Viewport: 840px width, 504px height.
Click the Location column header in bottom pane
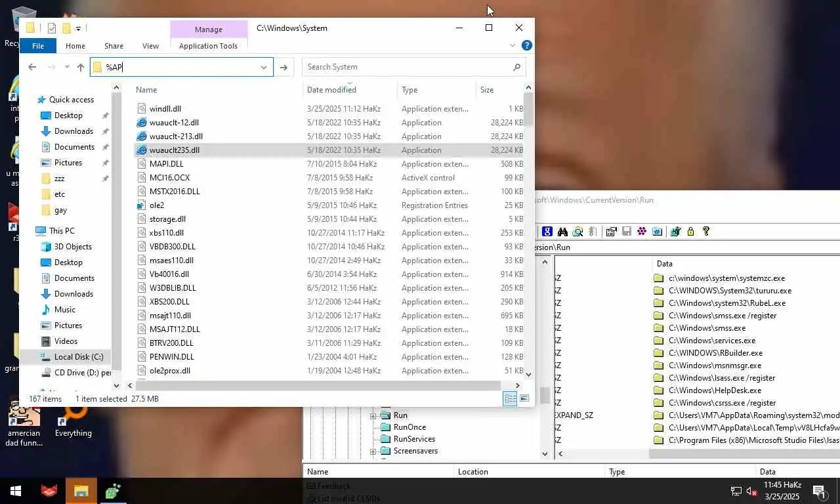point(528,471)
